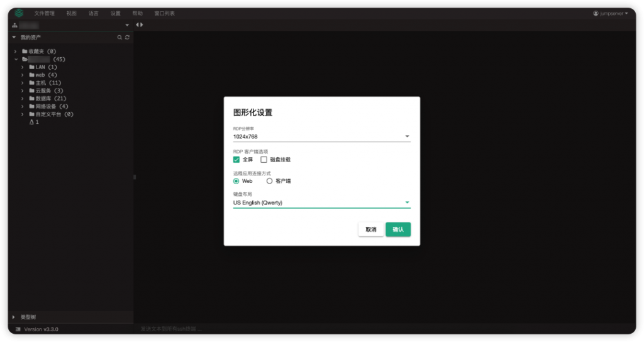
Task: Click the JumpServer logo icon
Action: pos(19,13)
